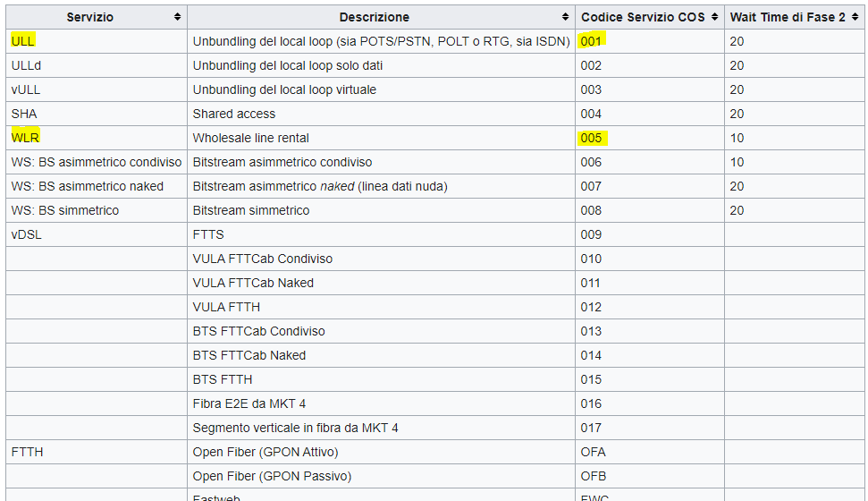Click the wait time value in the WLR row
The width and height of the screenshot is (868, 501).
(737, 138)
